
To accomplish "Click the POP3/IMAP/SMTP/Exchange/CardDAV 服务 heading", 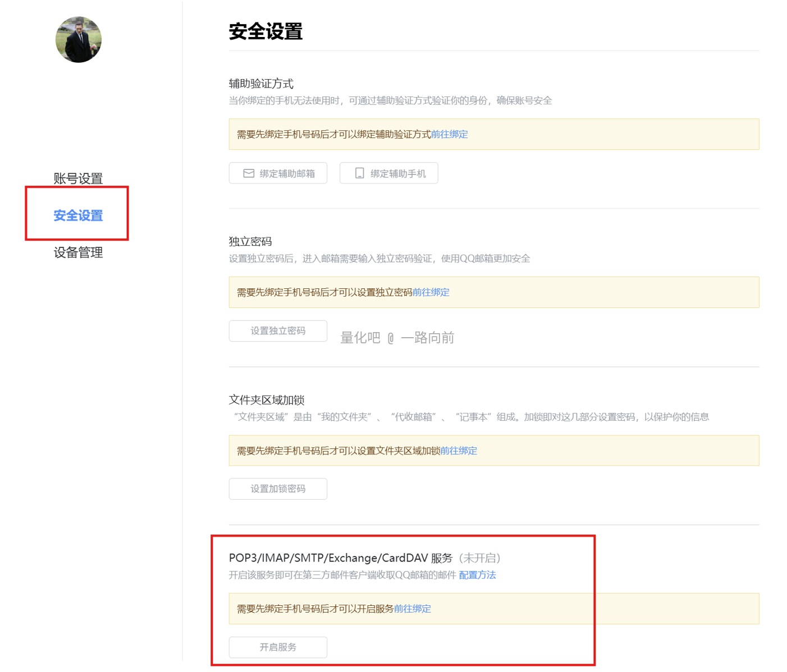I will click(340, 558).
